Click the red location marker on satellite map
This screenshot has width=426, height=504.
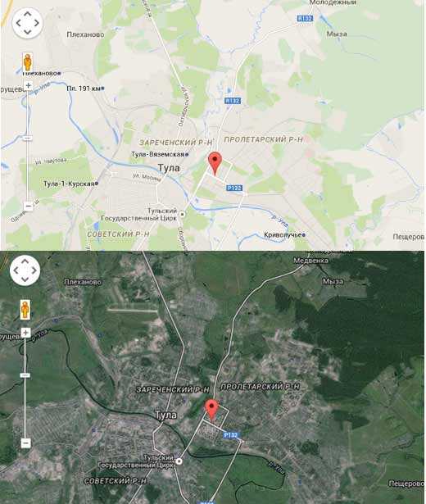pyautogui.click(x=211, y=411)
